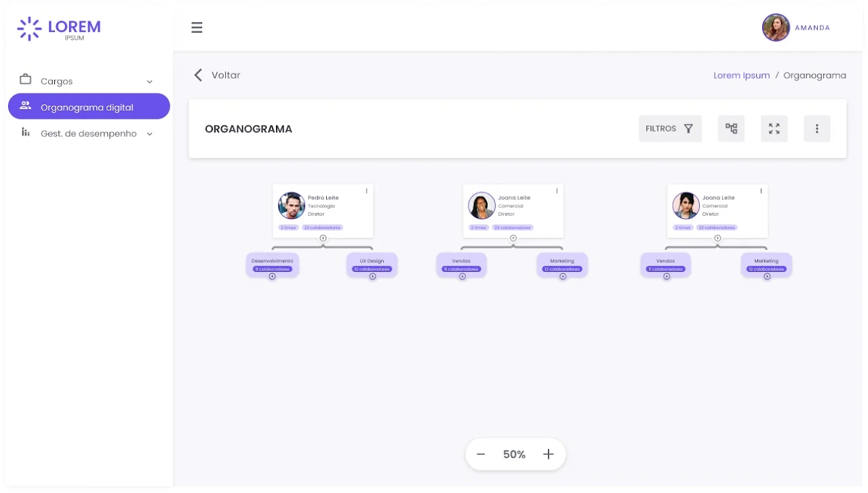Enter fullscreen with the expand arrows icon
This screenshot has width=868, height=493.
pos(774,128)
